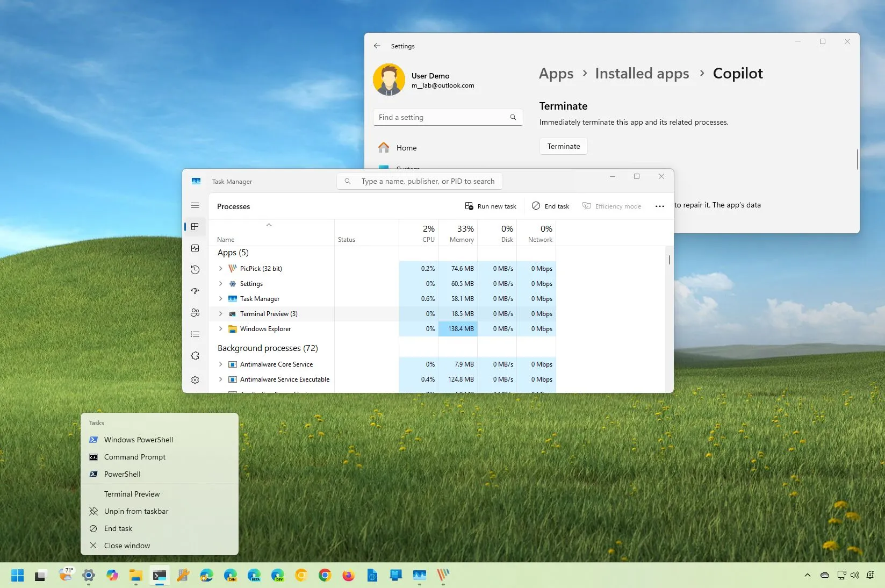Open Task View on the taskbar
This screenshot has height=588, width=885.
pyautogui.click(x=41, y=576)
